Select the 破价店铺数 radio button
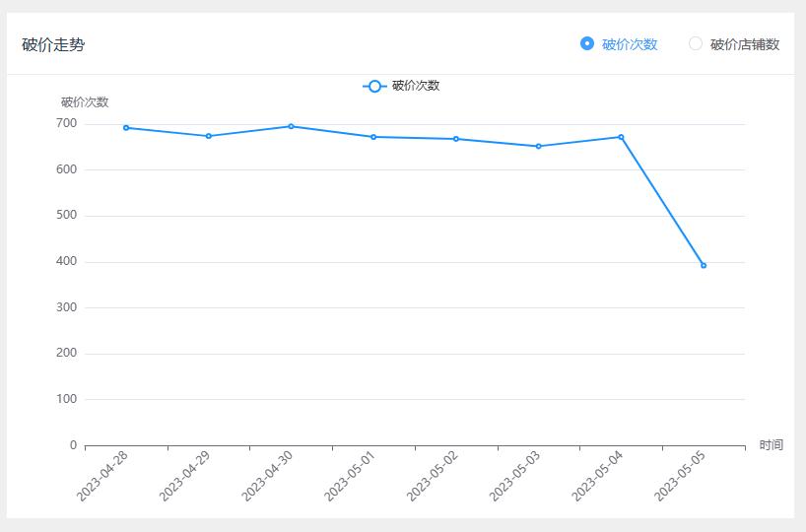The image size is (806, 532). [x=696, y=43]
